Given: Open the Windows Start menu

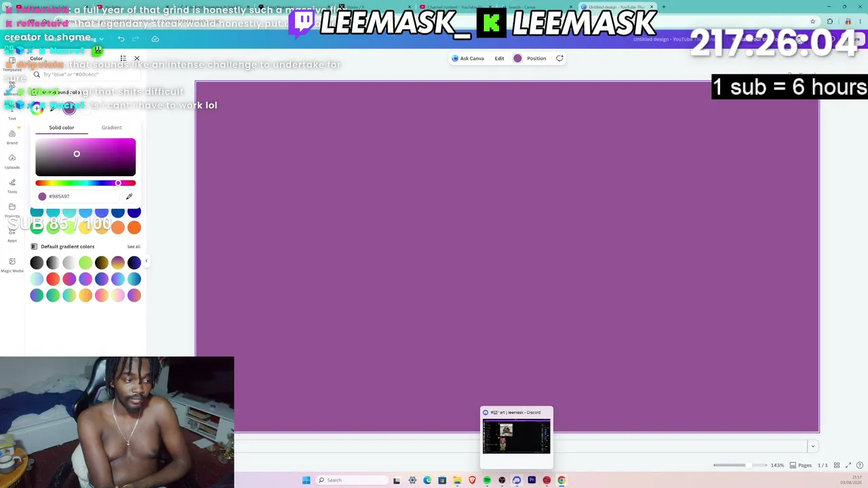Looking at the screenshot, I should click(x=307, y=481).
